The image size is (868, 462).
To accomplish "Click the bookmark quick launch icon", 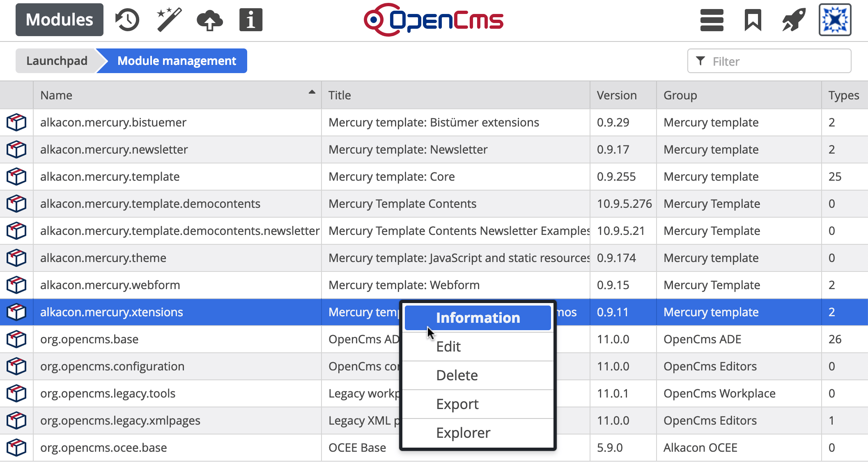I will [753, 20].
